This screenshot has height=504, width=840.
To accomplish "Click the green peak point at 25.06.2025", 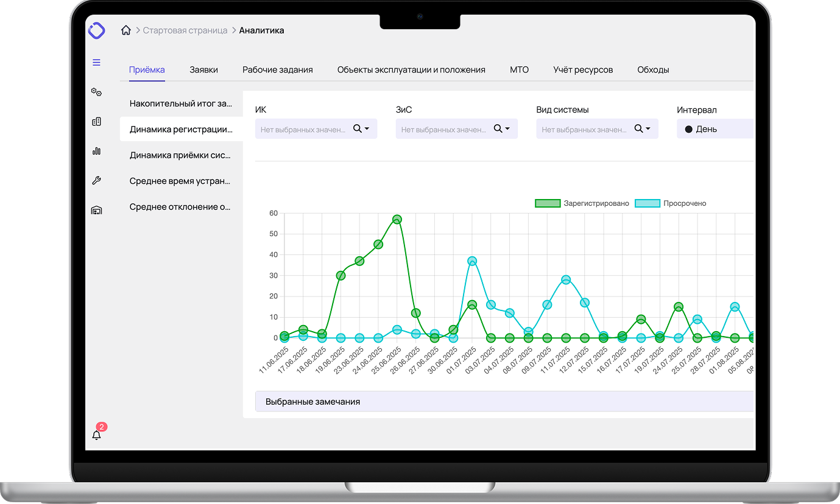I will pyautogui.click(x=397, y=219).
